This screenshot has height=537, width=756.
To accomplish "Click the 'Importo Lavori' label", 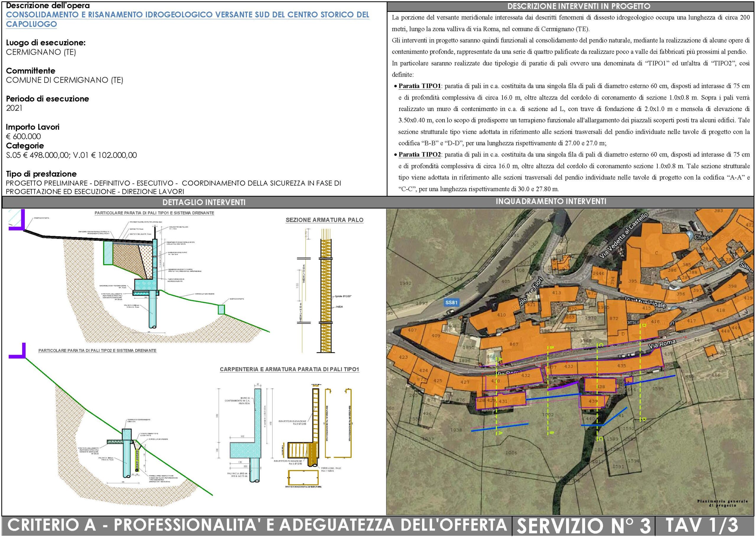I will 33,127.
